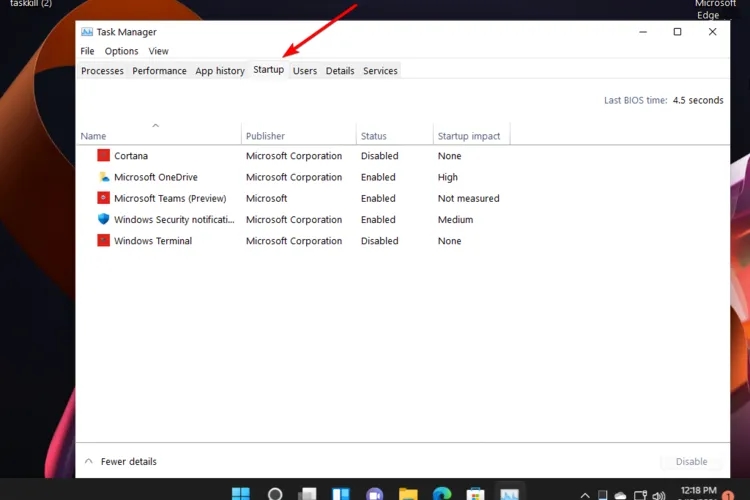Open the File menu
Screen dimensions: 750x500
(87, 51)
